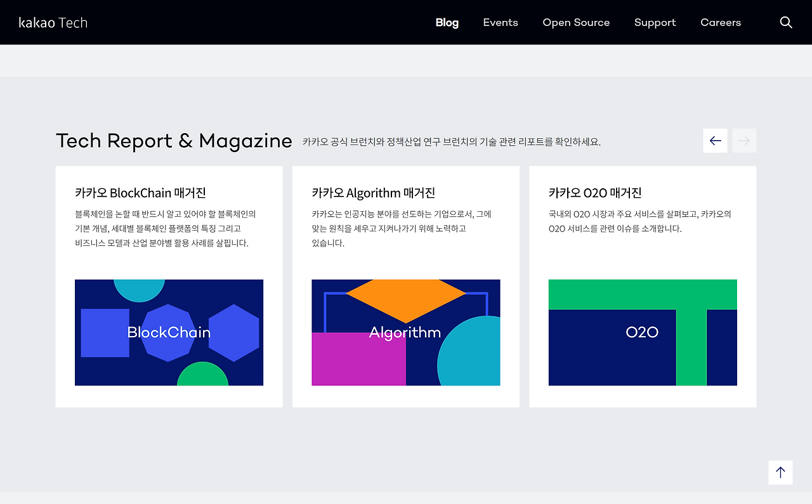812x504 pixels.
Task: Click the scroll-to-top arrow button
Action: coord(780,472)
